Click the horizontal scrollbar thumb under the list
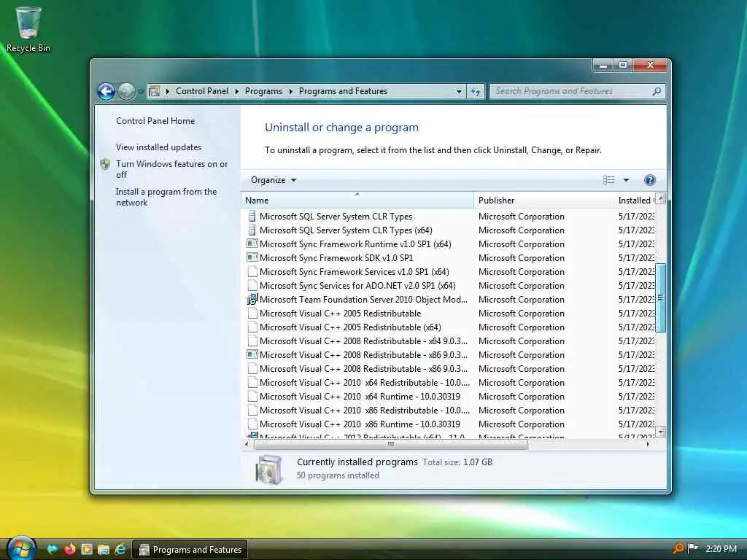The width and height of the screenshot is (747, 560). coord(391,444)
